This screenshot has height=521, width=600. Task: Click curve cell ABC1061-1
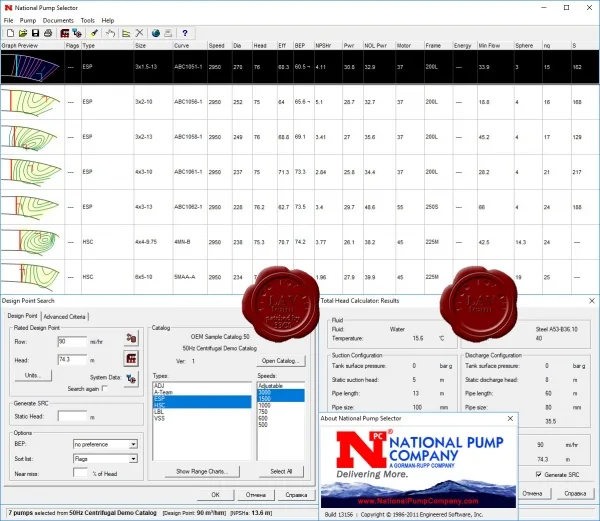point(189,172)
